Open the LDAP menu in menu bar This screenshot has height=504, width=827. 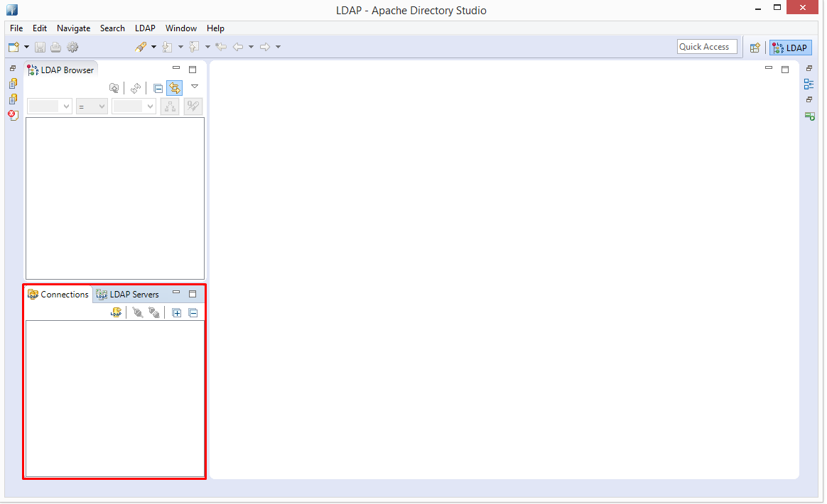pos(145,28)
